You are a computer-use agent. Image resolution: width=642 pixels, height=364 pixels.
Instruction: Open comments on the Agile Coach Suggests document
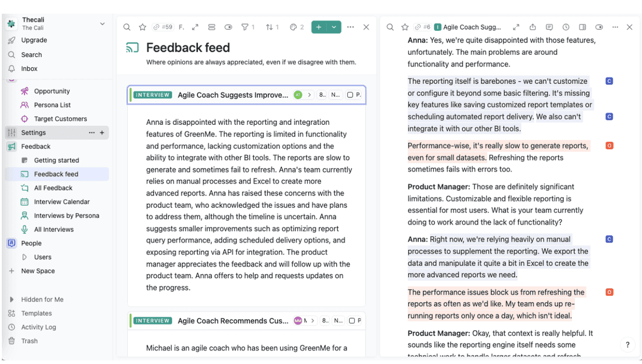point(549,27)
